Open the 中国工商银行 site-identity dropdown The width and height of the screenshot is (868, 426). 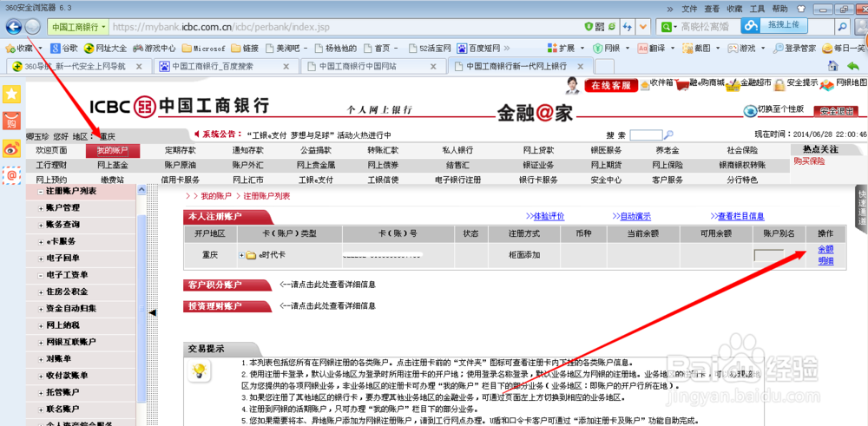point(77,27)
